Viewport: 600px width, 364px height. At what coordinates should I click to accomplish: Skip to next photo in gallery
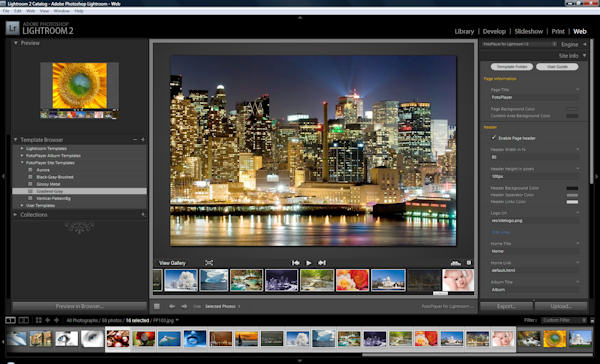pyautogui.click(x=322, y=263)
